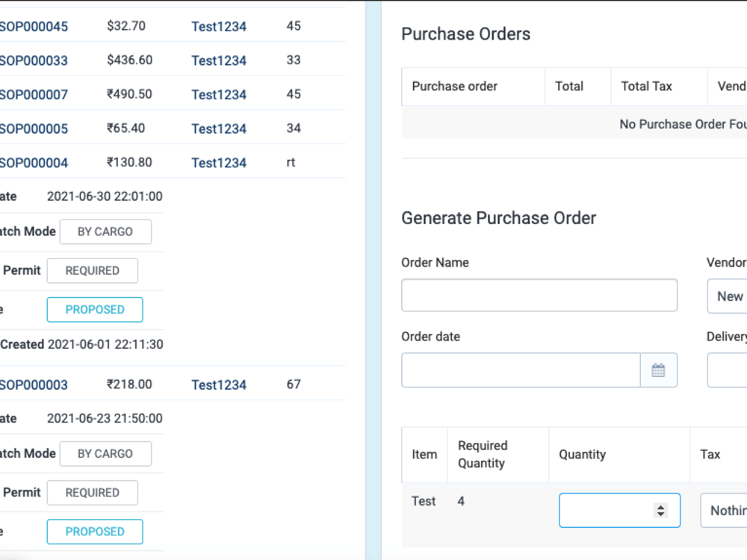This screenshot has height=560, width=747.
Task: Open sales order SOP000045 link
Action: pos(34,26)
